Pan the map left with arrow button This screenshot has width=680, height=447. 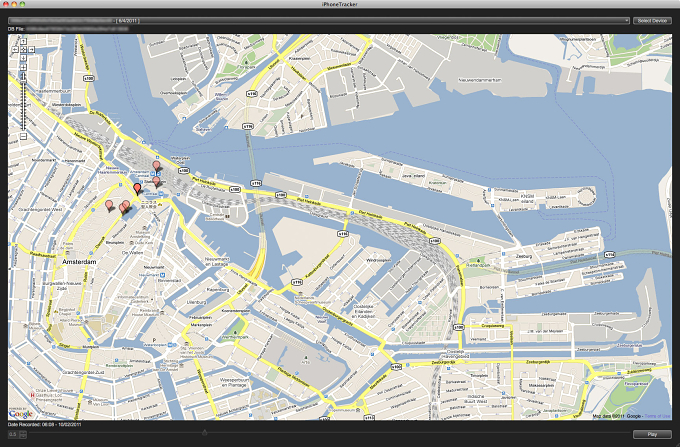pos(15,50)
